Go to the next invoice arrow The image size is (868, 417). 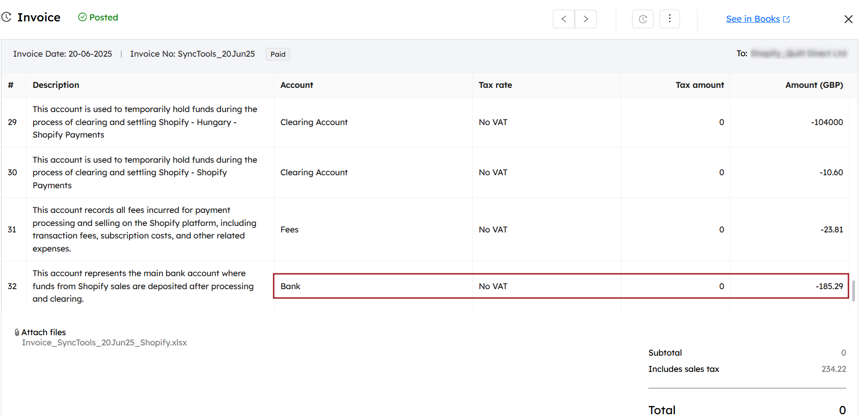click(585, 19)
